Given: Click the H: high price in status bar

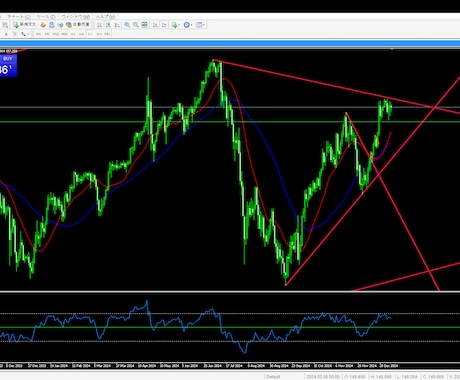Looking at the screenshot, I should tap(381, 377).
